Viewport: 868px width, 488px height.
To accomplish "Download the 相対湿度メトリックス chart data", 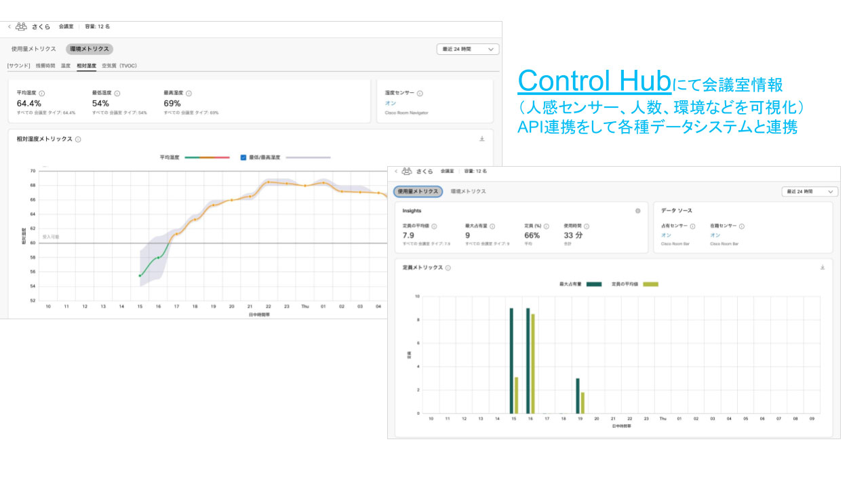I will [x=481, y=138].
